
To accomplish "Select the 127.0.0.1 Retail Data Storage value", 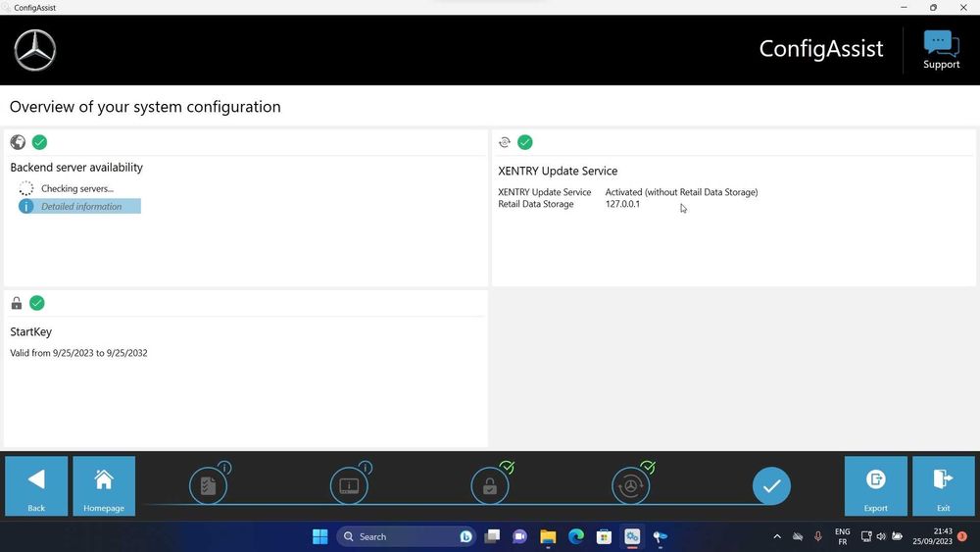I will pyautogui.click(x=622, y=204).
